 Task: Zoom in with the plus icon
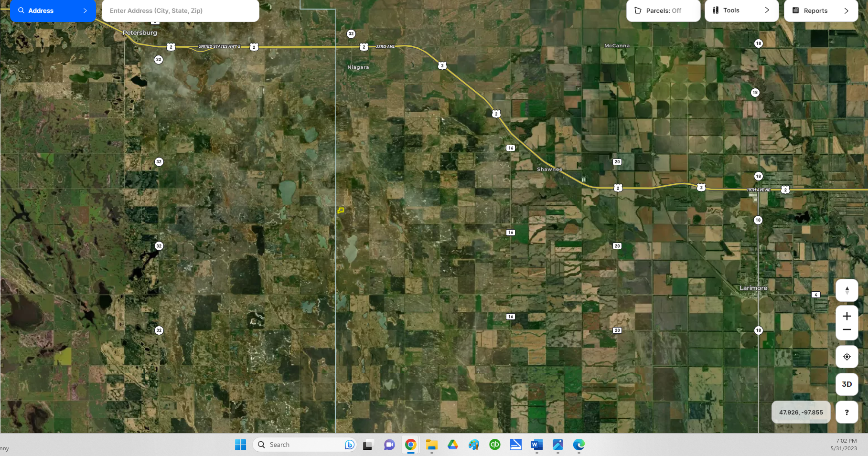[x=847, y=316]
